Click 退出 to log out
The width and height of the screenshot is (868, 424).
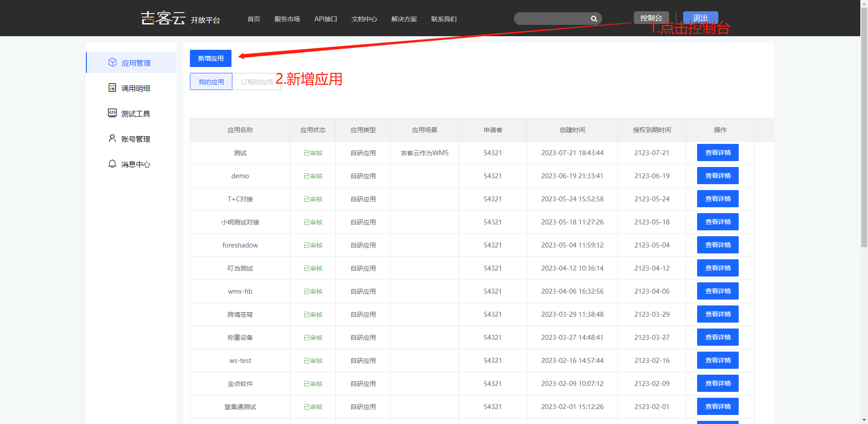(700, 18)
